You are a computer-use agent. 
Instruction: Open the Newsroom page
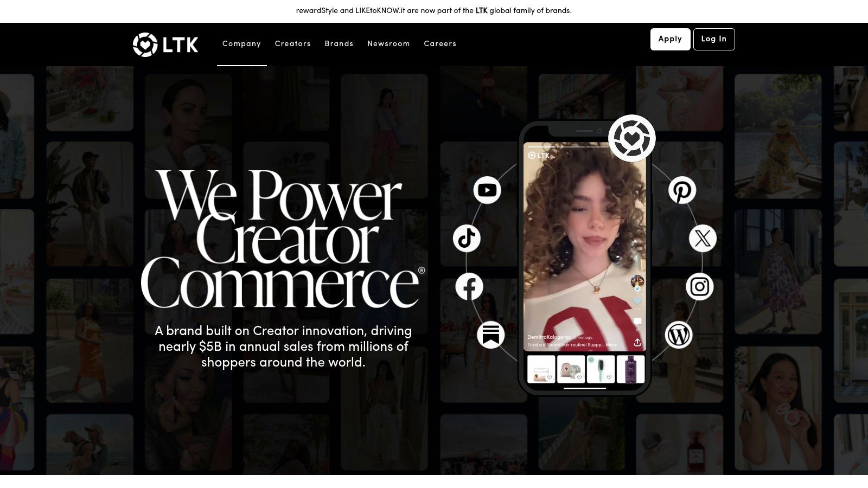388,44
